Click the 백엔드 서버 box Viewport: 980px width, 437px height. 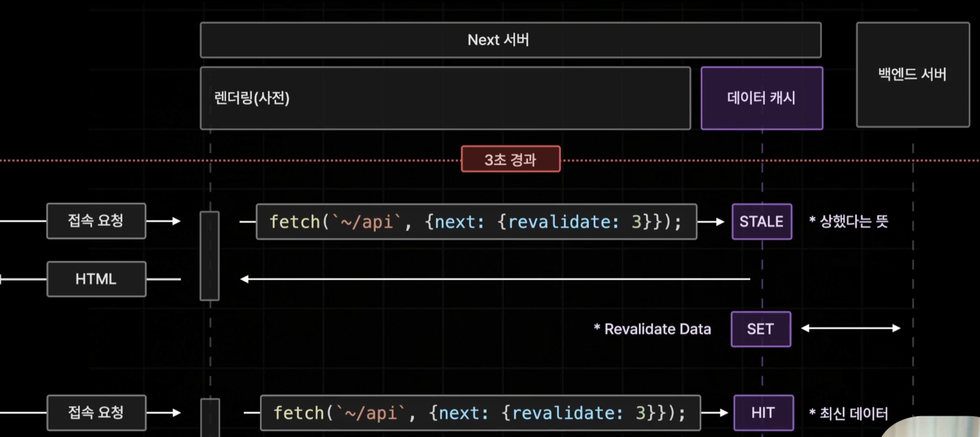click(912, 74)
